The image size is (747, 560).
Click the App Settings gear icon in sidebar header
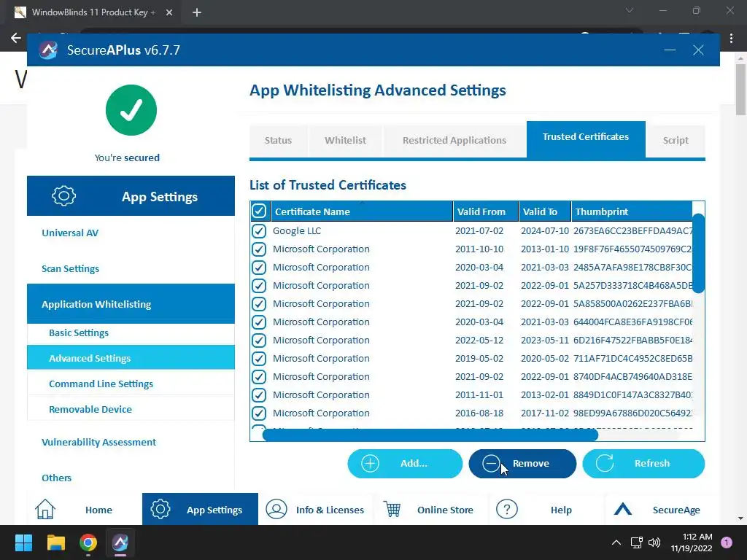(64, 195)
